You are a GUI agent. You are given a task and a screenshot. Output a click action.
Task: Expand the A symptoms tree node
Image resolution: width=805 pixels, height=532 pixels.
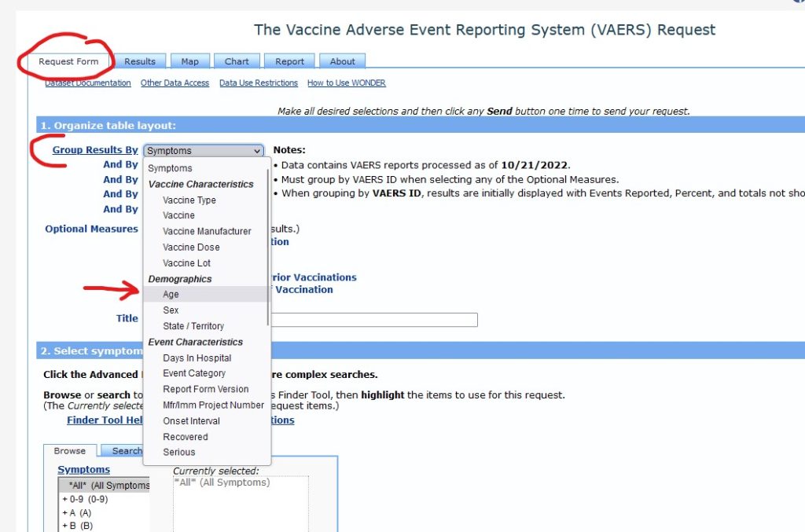click(x=64, y=512)
